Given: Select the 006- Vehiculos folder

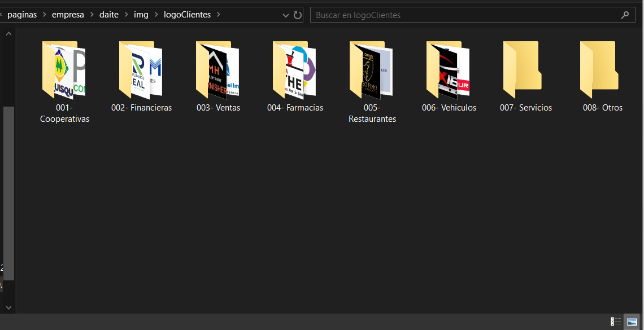Looking at the screenshot, I should click(449, 76).
